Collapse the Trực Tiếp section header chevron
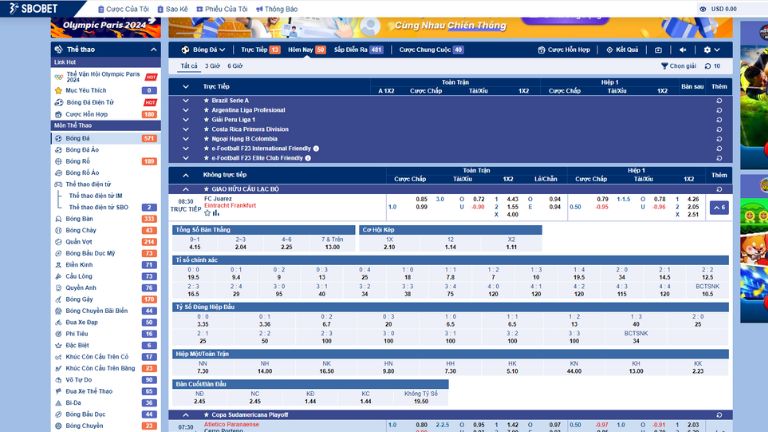Image resolution: width=768 pixels, height=432 pixels. [186, 86]
